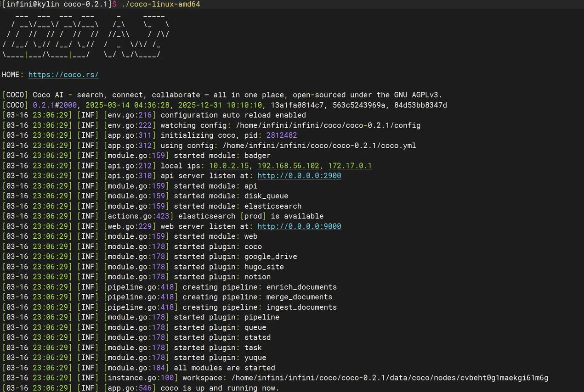Click the coco.yml config file path
The height and width of the screenshot is (392, 584).
[319, 146]
